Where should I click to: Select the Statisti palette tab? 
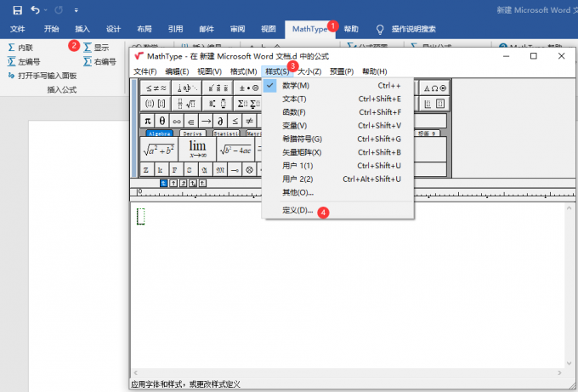pyautogui.click(x=226, y=134)
